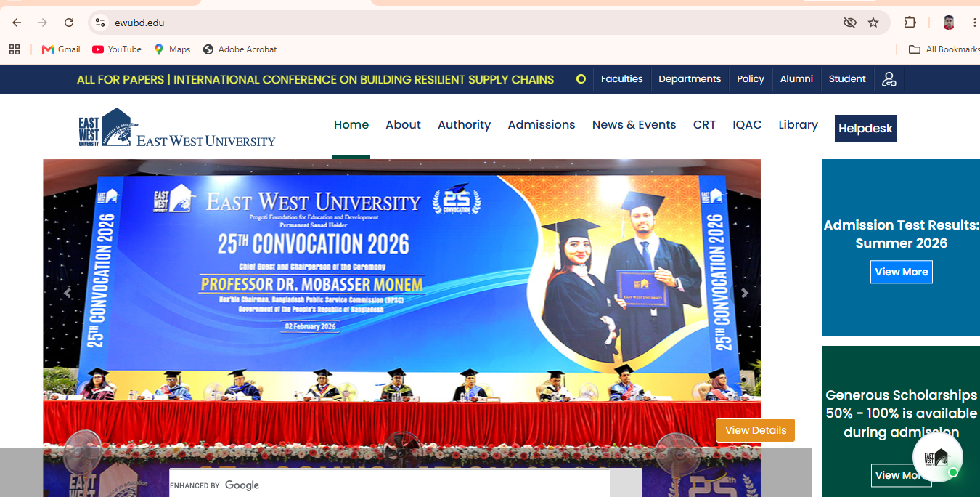The height and width of the screenshot is (497, 980).
Task: Open the Maps bookmark
Action: 172,49
